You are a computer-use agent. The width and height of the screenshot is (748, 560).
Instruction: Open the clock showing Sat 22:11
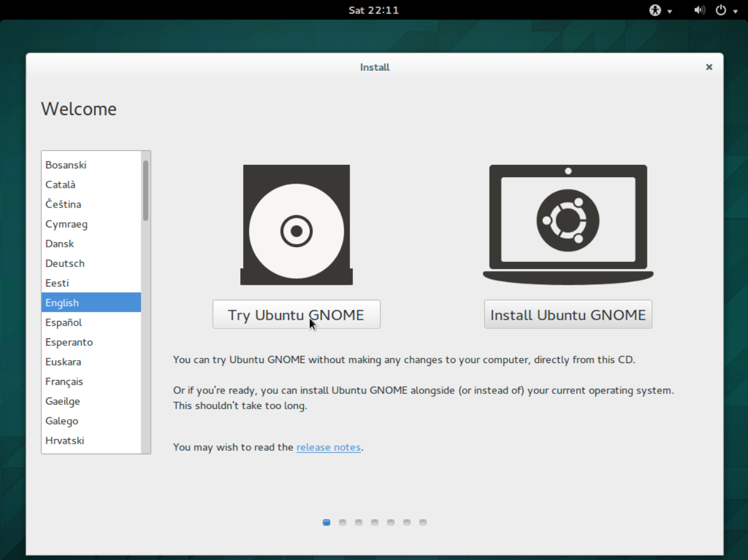[x=374, y=10]
